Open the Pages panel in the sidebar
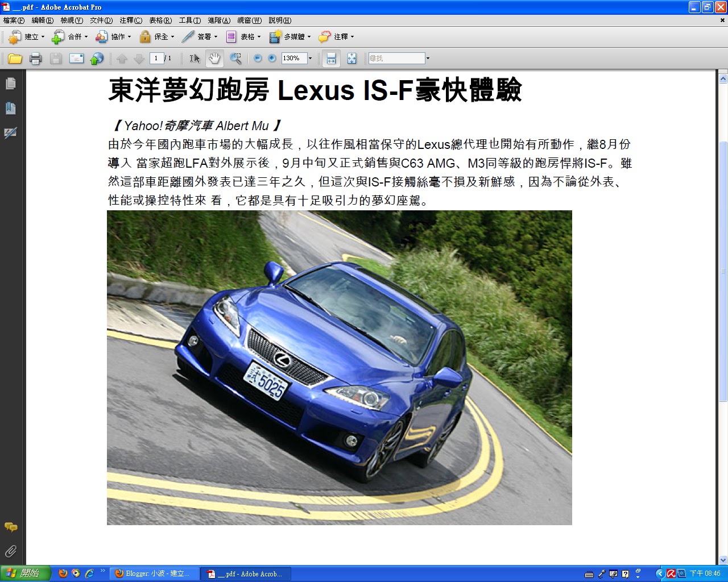The height and width of the screenshot is (582, 728). [x=11, y=84]
